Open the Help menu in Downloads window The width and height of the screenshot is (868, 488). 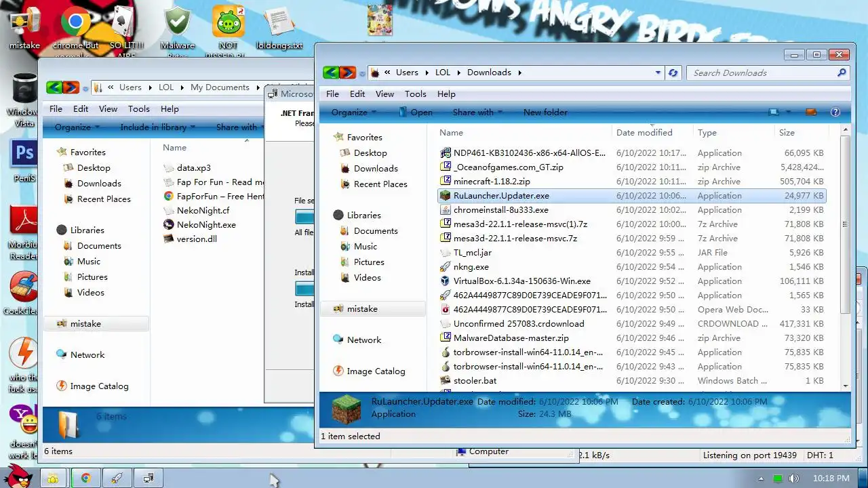pos(446,94)
